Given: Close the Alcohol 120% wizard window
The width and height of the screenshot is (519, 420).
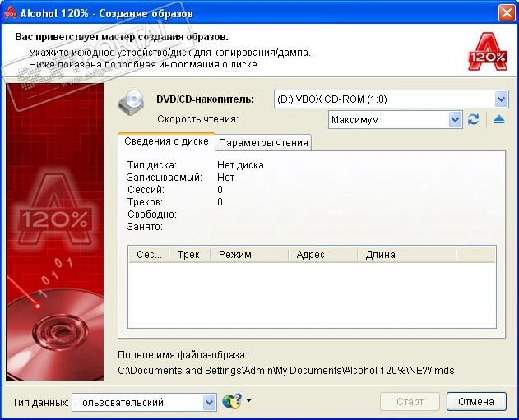Looking at the screenshot, I should (506, 12).
